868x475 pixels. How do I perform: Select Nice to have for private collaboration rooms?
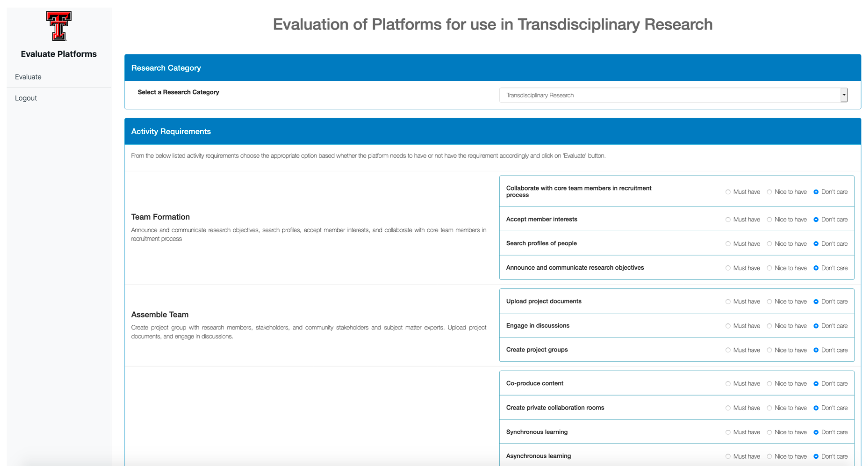pos(769,408)
